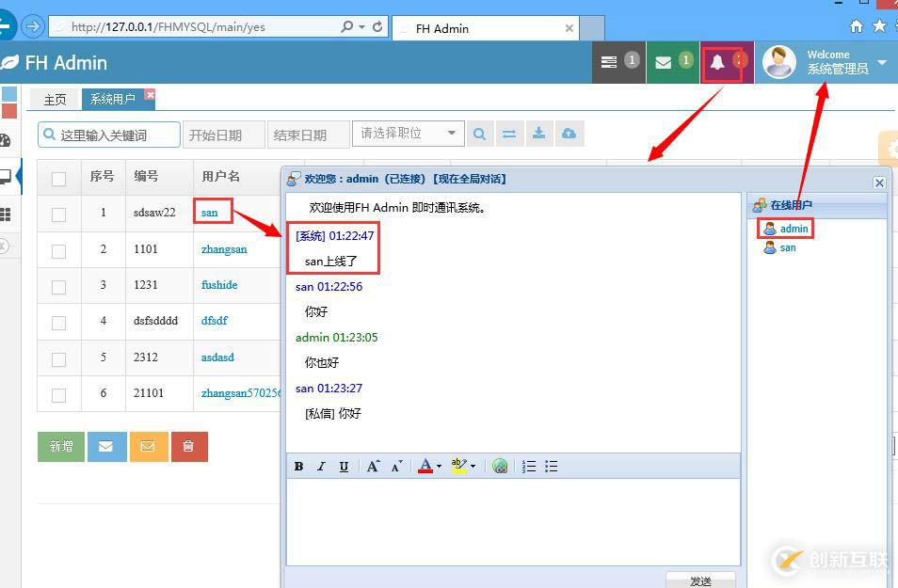Open user link fushide
The image size is (898, 588).
(x=219, y=284)
